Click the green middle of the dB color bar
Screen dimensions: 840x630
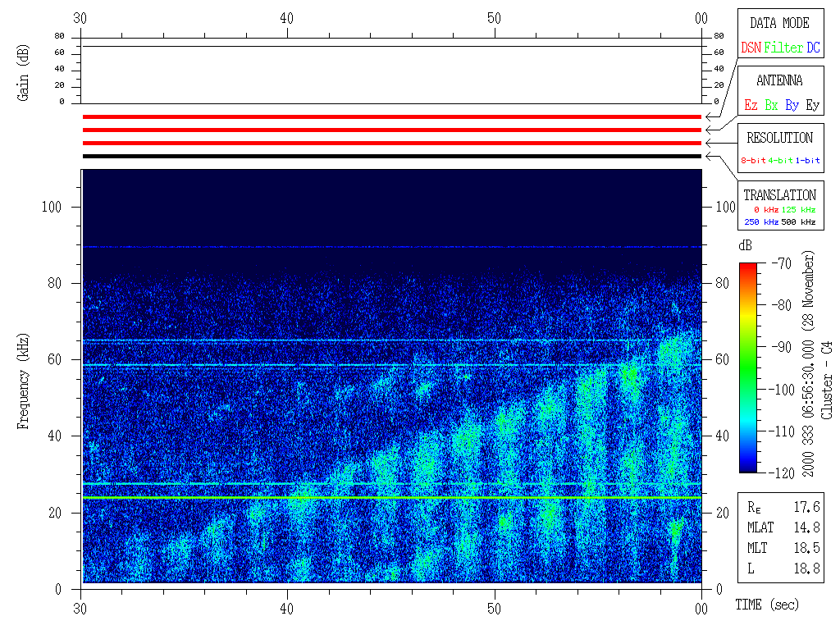tap(747, 367)
